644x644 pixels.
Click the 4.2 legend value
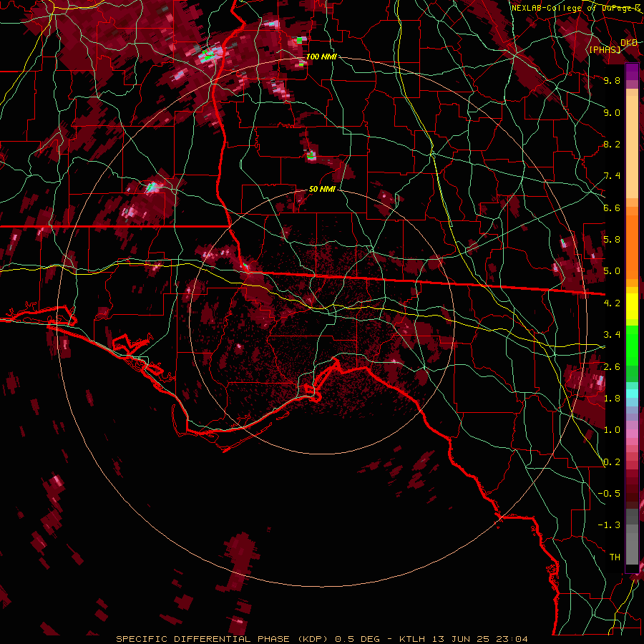click(612, 303)
